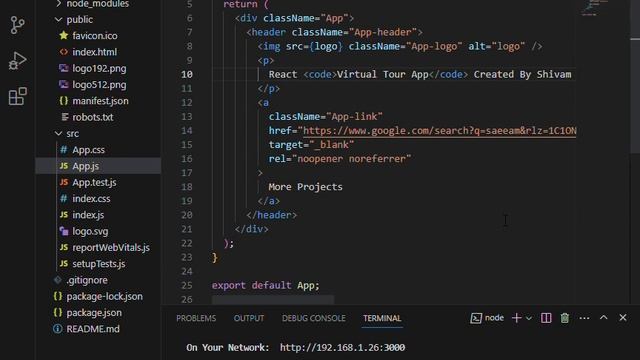Place cursor on 'export default App;' line

tap(265, 285)
